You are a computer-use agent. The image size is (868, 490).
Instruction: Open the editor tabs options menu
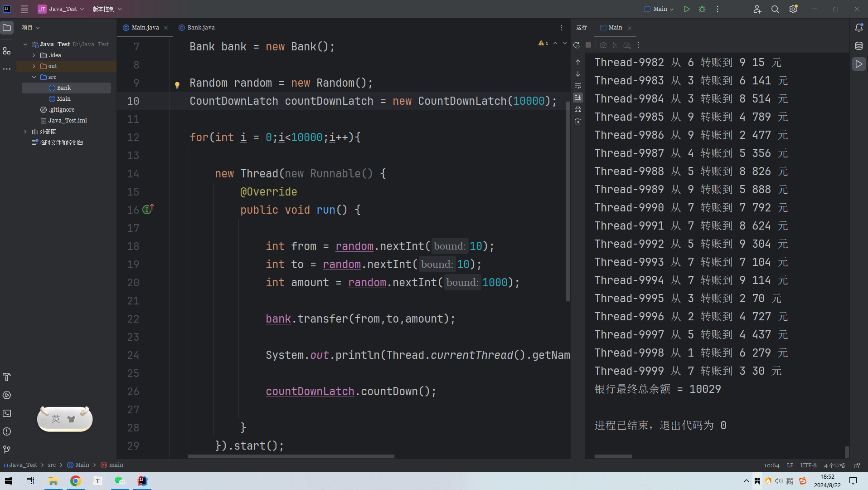click(x=562, y=28)
